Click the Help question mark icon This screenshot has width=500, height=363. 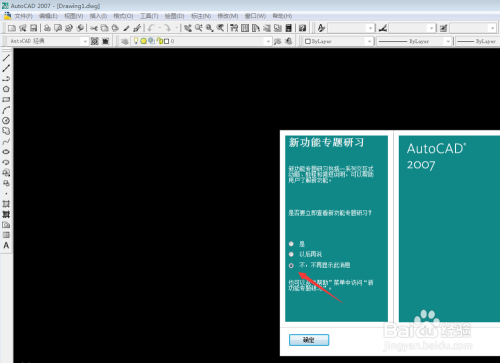[x=303, y=28]
